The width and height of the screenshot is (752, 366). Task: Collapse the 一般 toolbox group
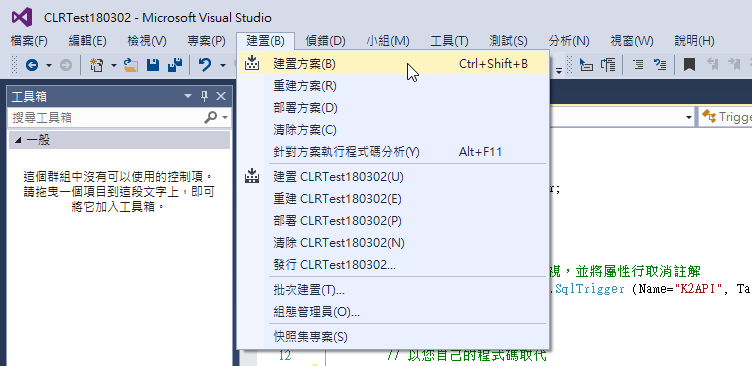pyautogui.click(x=18, y=140)
